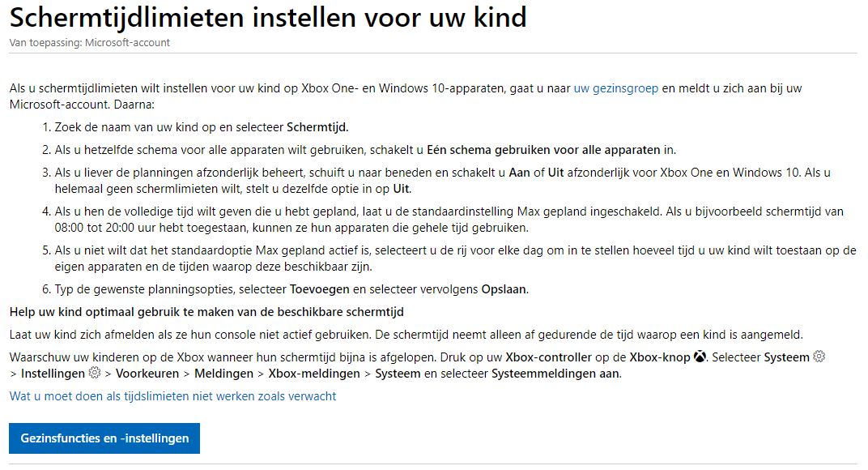The image size is (868, 470).
Task: Click the bold word Aan in step three
Action: [519, 173]
